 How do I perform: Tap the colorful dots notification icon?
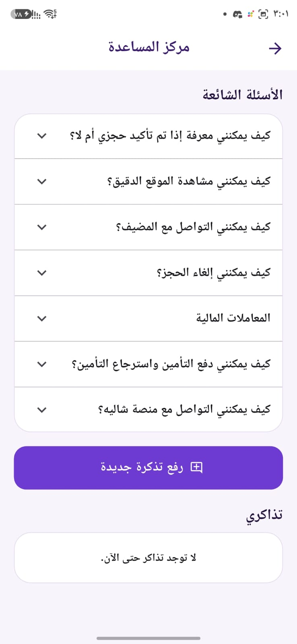tap(250, 14)
